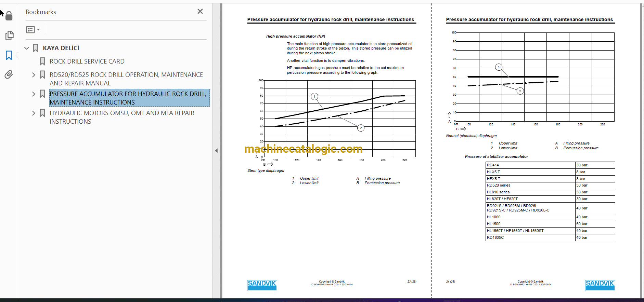Viewport: 644px width, 302px height.
Task: Click bookmark icon beside HYDRAULIC MOTORS entry
Action: (42, 113)
